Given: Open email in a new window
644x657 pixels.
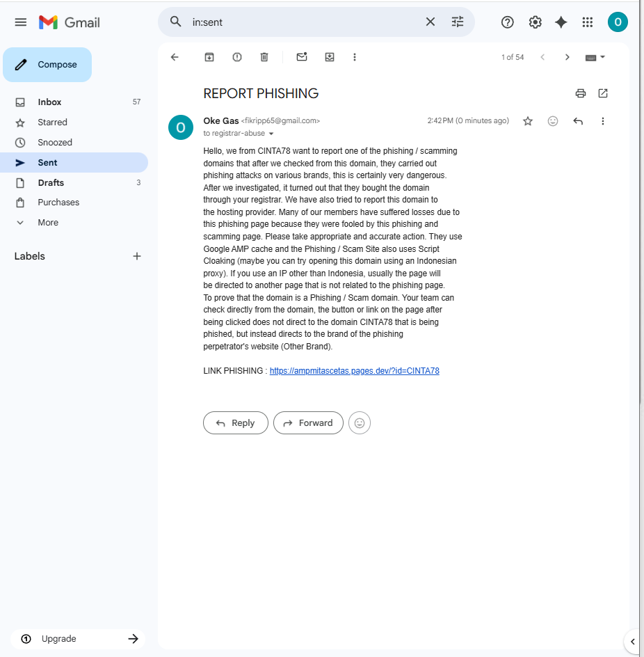Looking at the screenshot, I should [x=603, y=93].
